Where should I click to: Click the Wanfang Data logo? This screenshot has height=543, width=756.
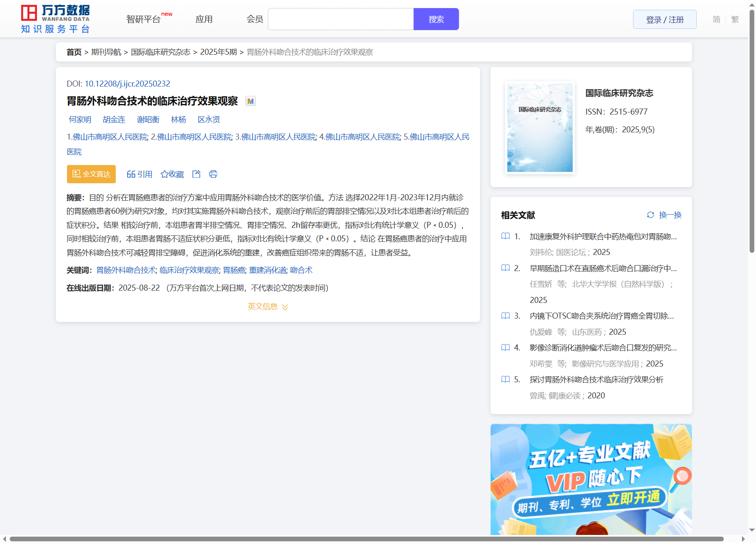coord(55,19)
